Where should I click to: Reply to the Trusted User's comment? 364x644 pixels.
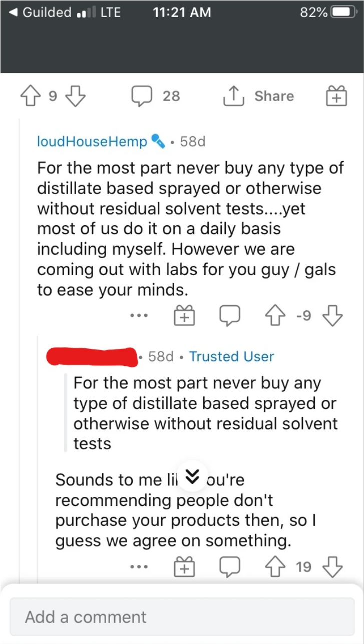[230, 567]
